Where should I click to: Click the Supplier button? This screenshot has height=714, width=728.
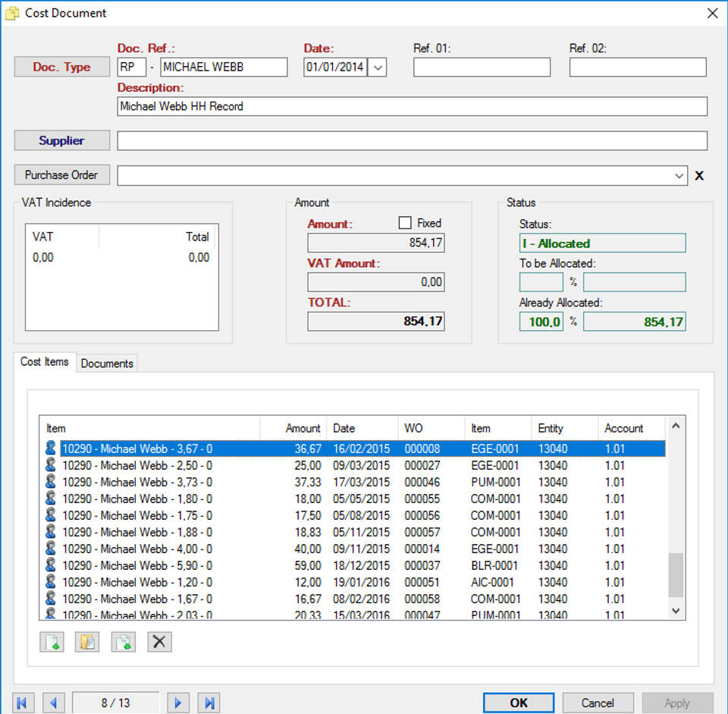coord(62,140)
